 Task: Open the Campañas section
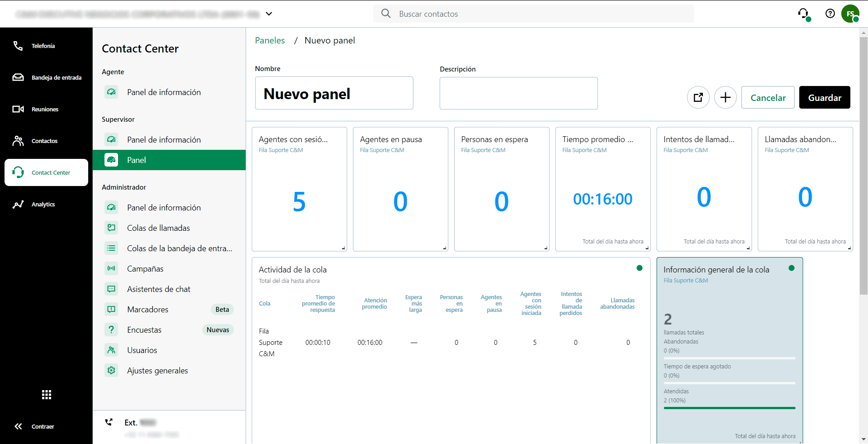145,268
